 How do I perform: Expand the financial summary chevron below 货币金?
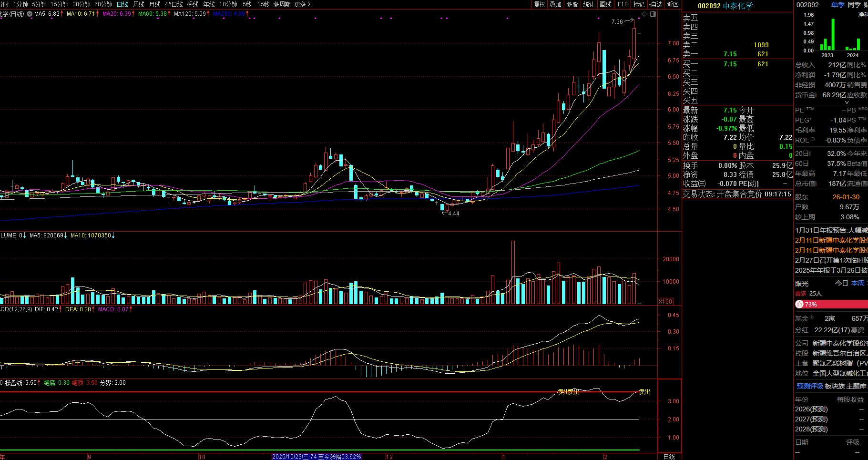[x=847, y=102]
